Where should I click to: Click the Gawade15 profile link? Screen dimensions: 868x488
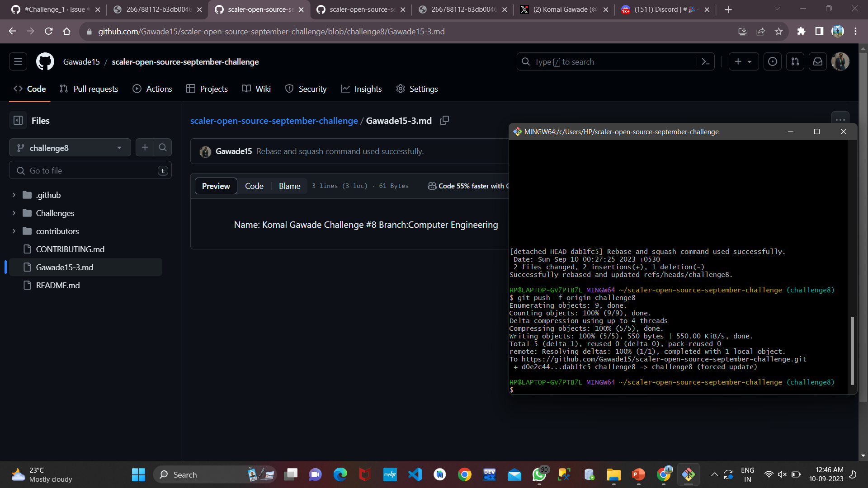pyautogui.click(x=81, y=62)
